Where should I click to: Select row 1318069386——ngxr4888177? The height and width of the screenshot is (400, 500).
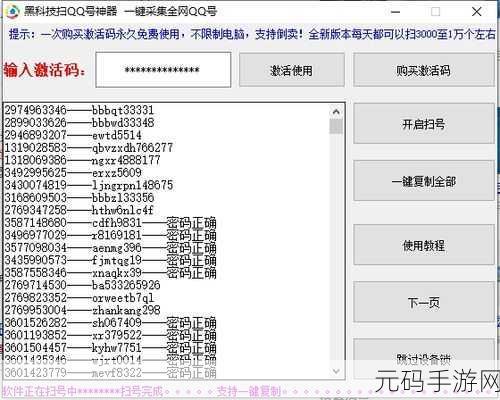point(82,160)
